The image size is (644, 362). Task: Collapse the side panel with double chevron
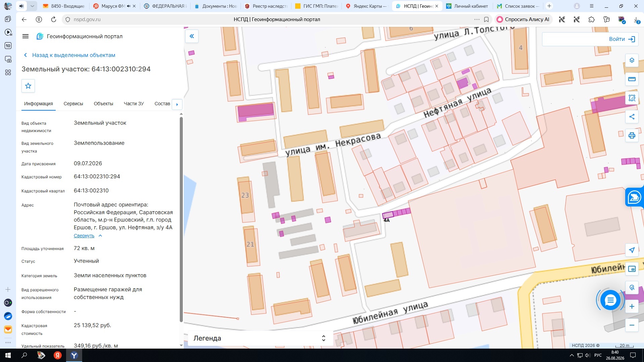[x=192, y=36]
